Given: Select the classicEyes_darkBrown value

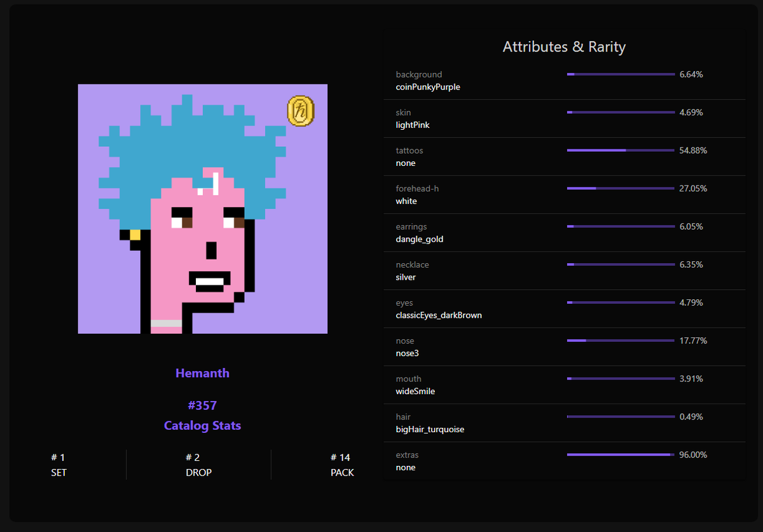Looking at the screenshot, I should click(x=439, y=316).
